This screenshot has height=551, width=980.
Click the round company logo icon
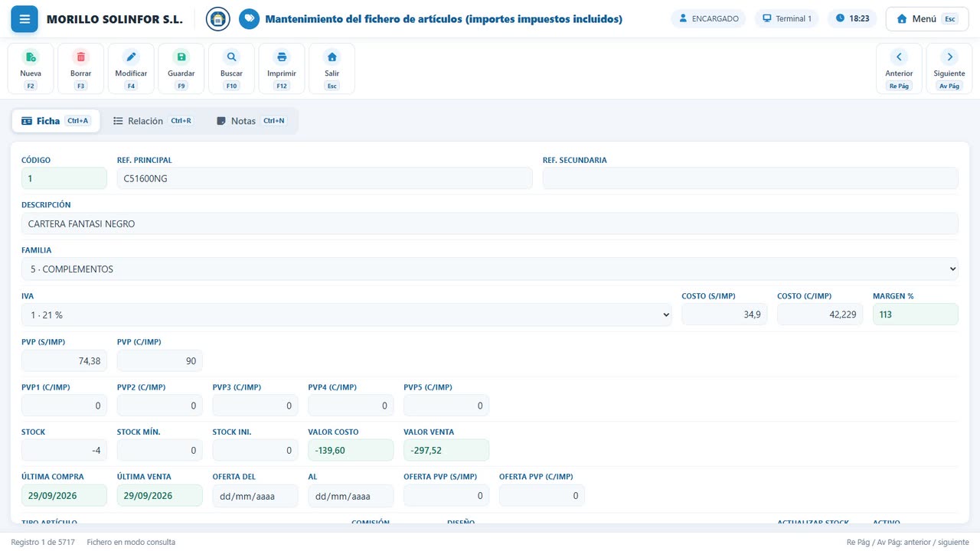(x=218, y=18)
